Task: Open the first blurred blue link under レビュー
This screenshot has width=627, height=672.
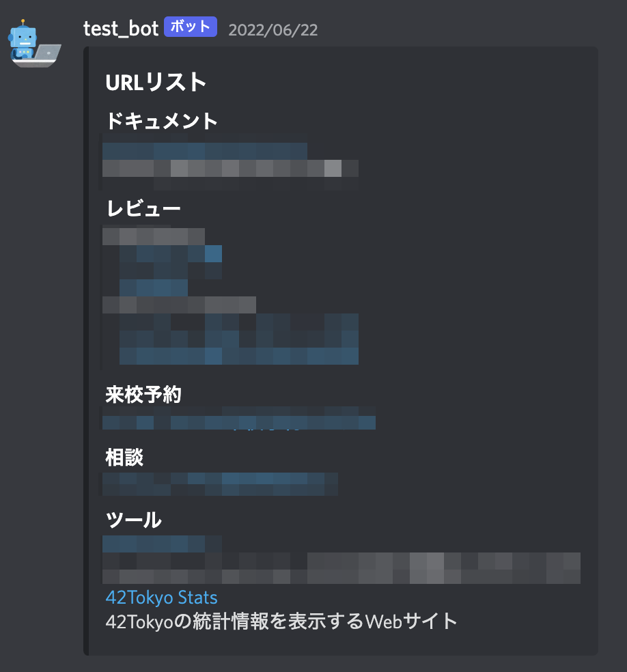Action: pos(171,254)
